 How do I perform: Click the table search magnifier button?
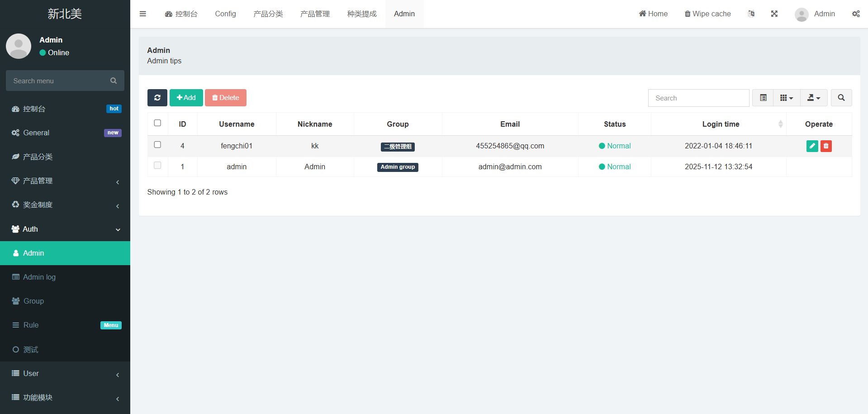coord(841,98)
